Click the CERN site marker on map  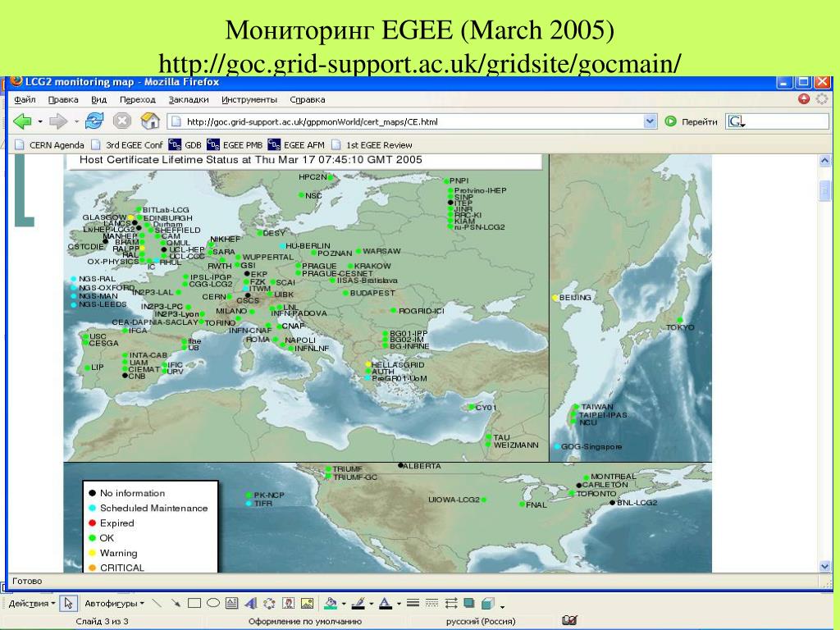click(x=230, y=296)
